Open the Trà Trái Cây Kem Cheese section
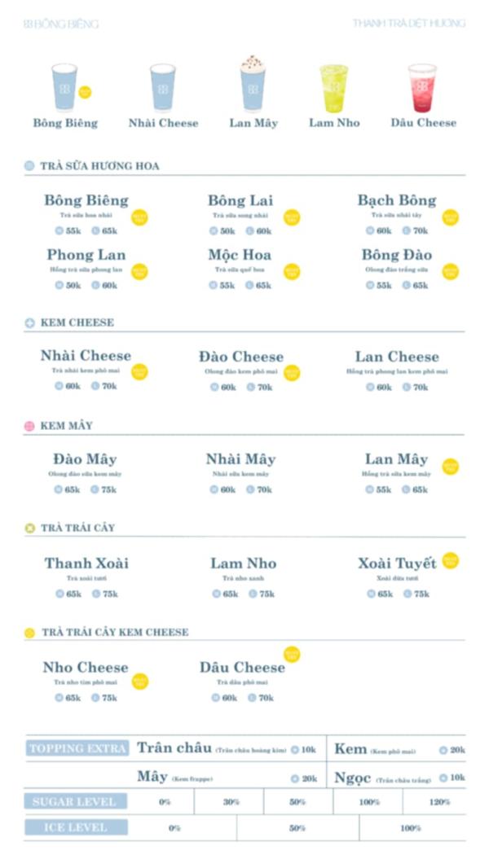The width and height of the screenshot is (489, 868). [115, 633]
